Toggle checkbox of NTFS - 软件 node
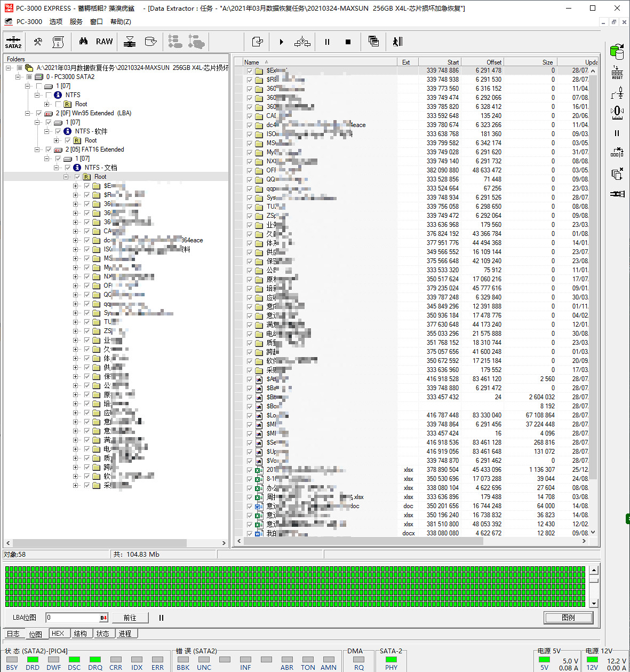630x672 pixels. 58,131
